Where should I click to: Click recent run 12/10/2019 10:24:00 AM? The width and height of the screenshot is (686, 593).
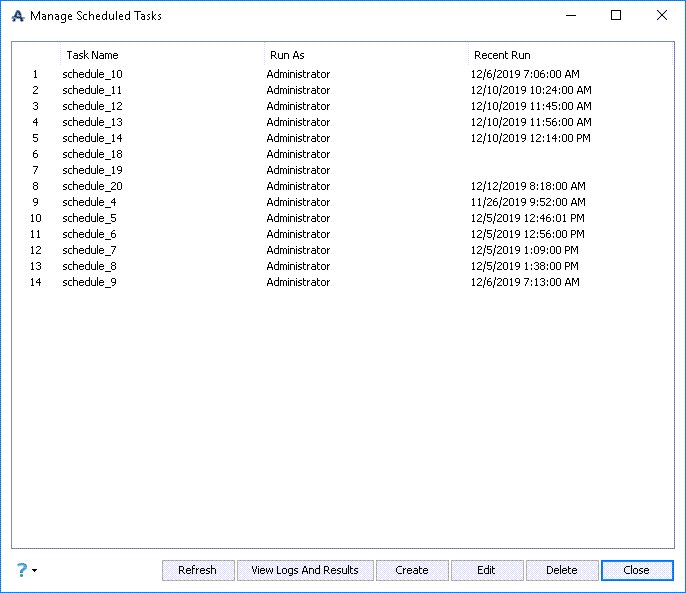tap(531, 90)
